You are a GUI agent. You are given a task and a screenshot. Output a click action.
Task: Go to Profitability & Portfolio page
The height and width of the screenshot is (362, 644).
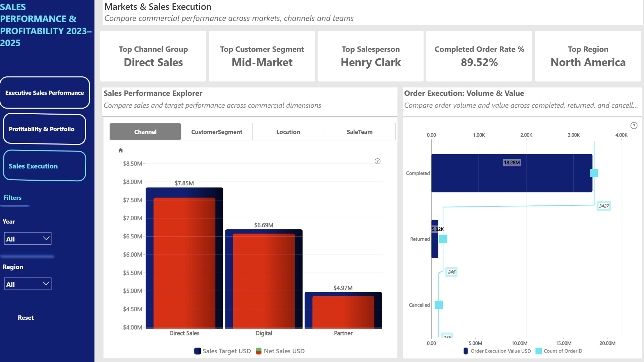(x=45, y=129)
